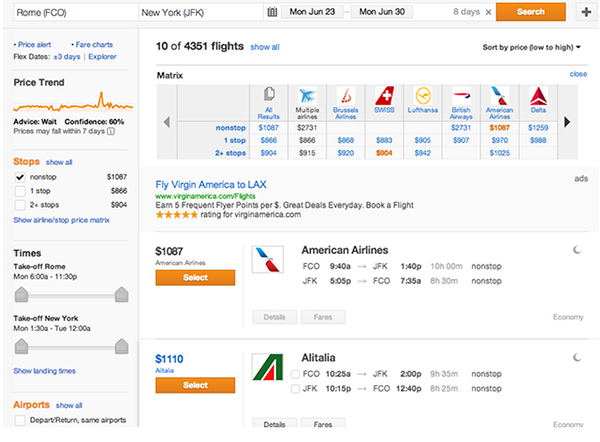Filter matrix by the nonstop row label
The image size is (600, 442).
pos(230,128)
